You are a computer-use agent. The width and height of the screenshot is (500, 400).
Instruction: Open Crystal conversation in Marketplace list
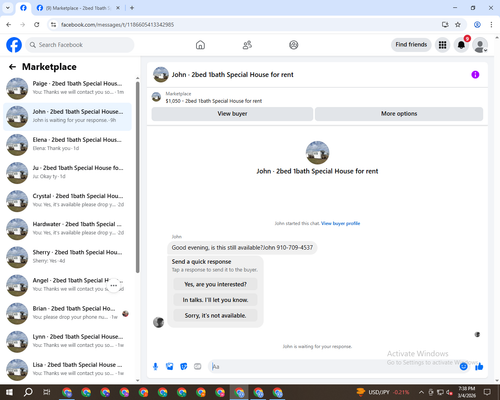(67, 201)
